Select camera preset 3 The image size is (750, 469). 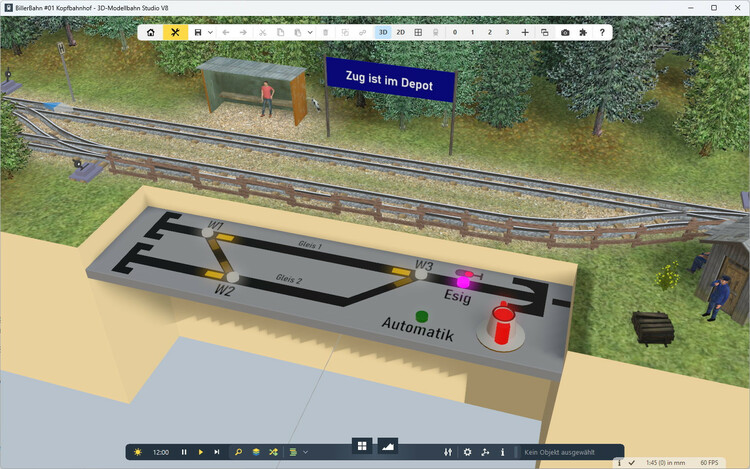click(507, 33)
